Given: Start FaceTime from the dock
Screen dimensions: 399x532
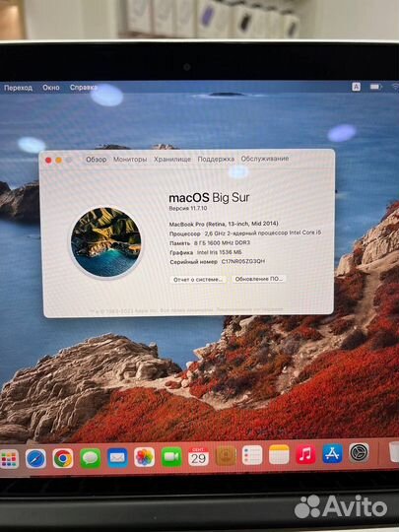Looking at the screenshot, I should click(x=171, y=457).
